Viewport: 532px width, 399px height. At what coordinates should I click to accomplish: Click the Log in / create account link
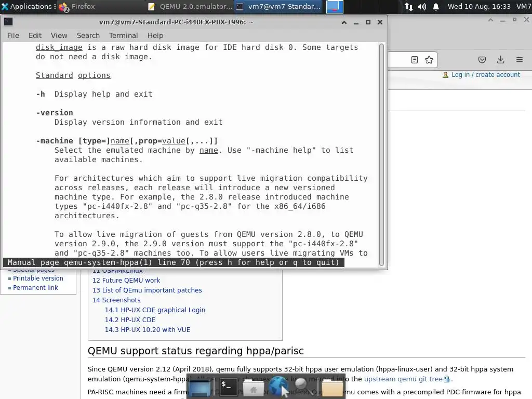click(x=486, y=75)
